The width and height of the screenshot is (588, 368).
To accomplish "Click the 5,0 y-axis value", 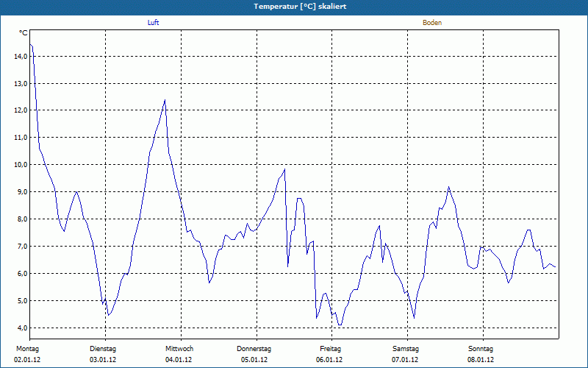I will (23, 301).
